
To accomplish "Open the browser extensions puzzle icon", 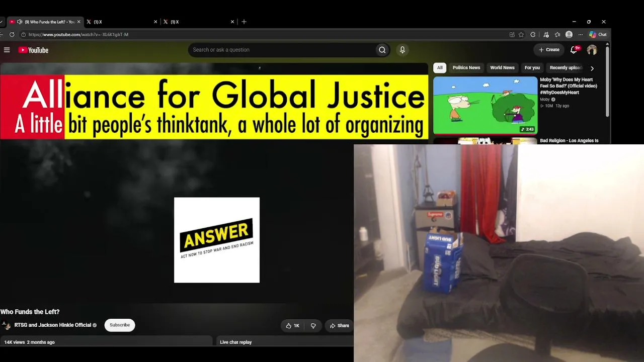I will 533,35.
